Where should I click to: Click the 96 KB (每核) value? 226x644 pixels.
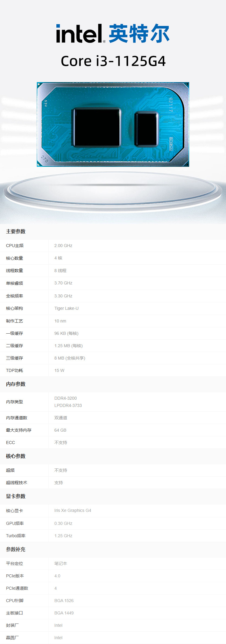click(x=66, y=333)
